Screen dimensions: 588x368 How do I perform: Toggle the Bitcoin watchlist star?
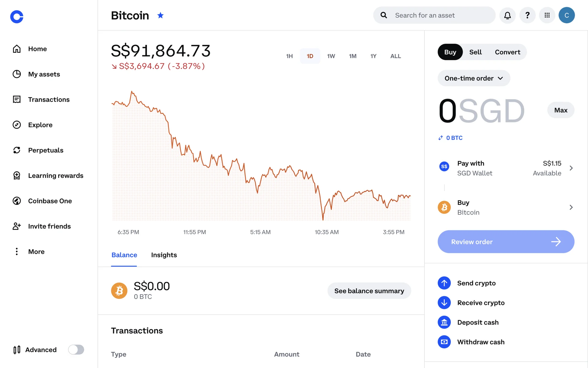click(160, 15)
